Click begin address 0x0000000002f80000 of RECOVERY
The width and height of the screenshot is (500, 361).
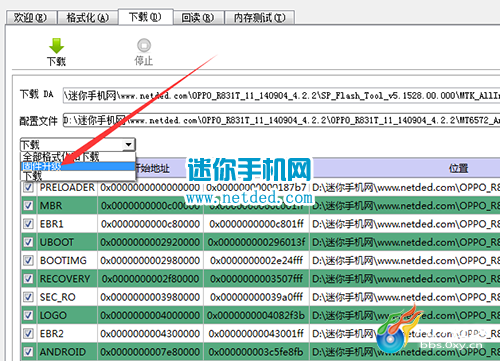[150, 279]
